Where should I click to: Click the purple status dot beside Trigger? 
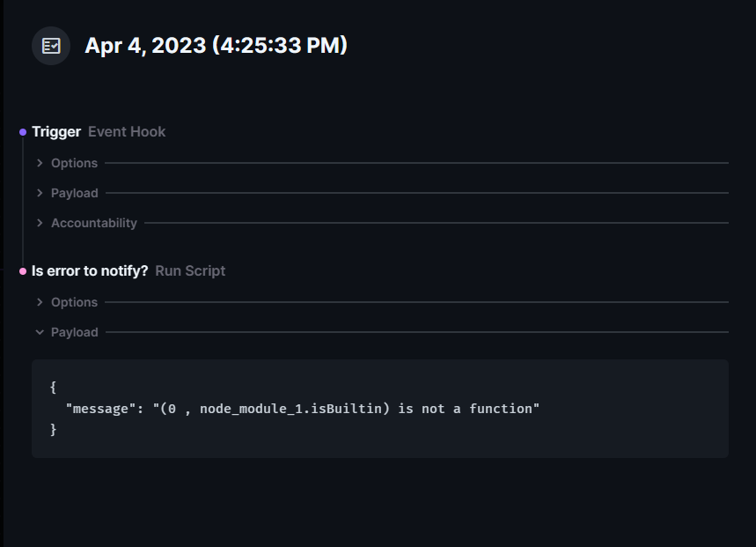20,130
